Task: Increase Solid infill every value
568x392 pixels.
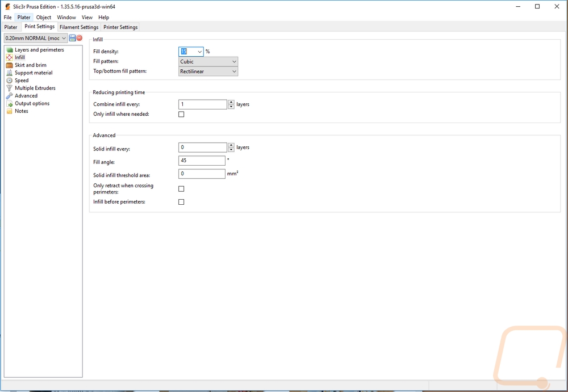Action: point(231,145)
